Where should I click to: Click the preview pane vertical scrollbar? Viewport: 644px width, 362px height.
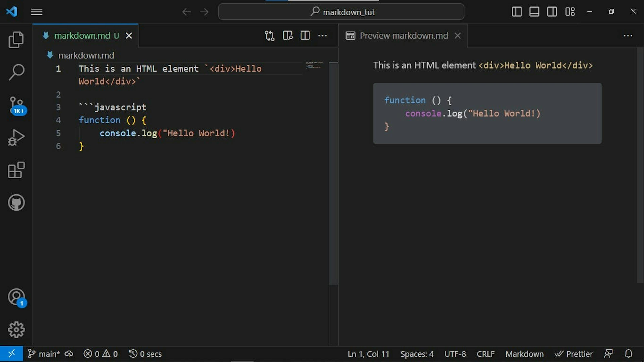pos(640,165)
